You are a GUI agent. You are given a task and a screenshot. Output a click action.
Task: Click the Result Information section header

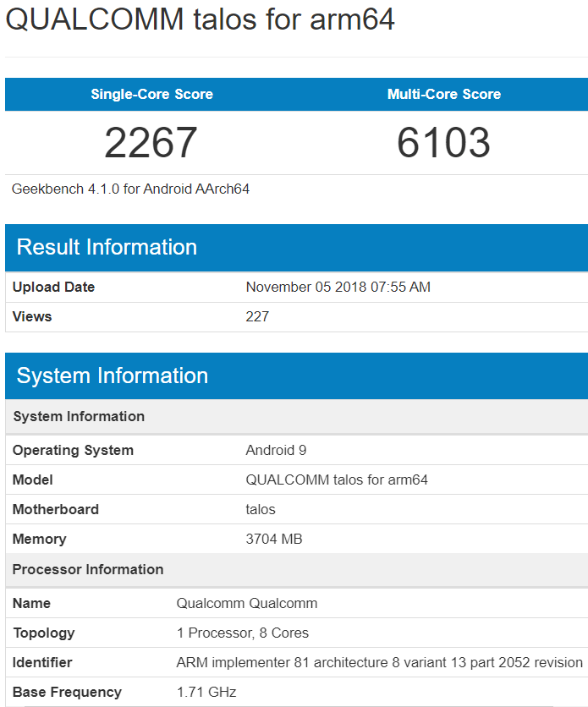coord(296,248)
